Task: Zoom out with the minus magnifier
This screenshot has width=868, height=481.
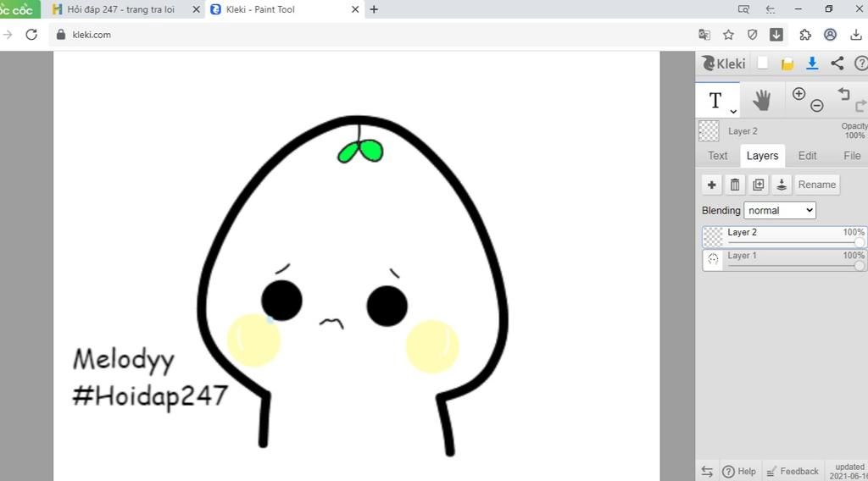Action: coord(816,105)
